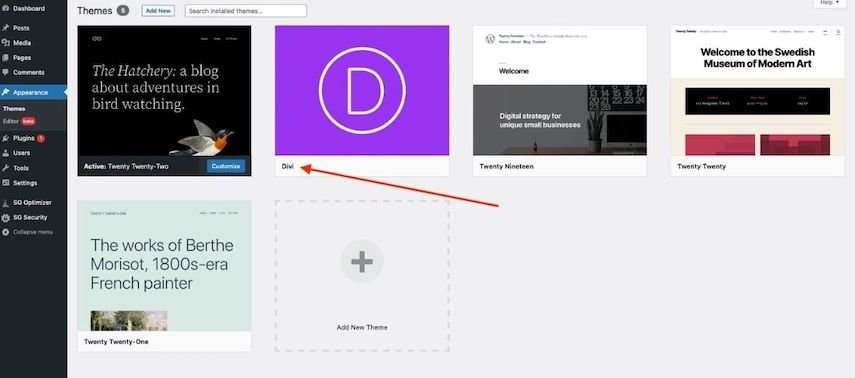The width and height of the screenshot is (855, 378).
Task: Click the Active: Twenty Twenty-Two label
Action: point(126,166)
